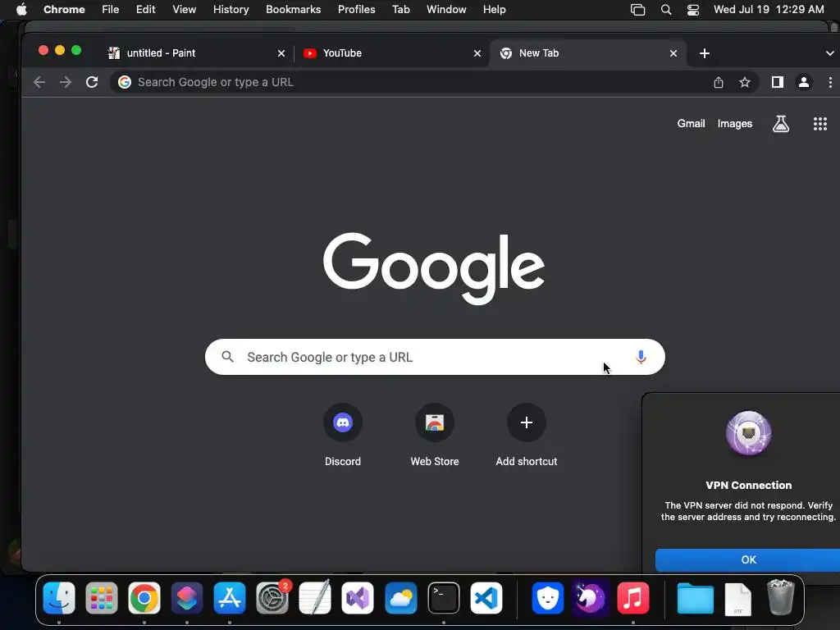The height and width of the screenshot is (630, 840).
Task: Open the Tab menu
Action: [400, 10]
